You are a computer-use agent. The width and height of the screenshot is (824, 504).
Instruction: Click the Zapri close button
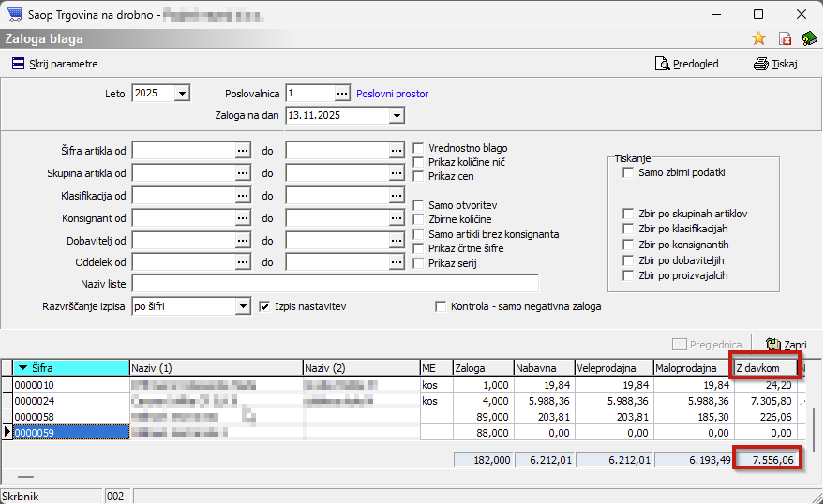pos(787,345)
